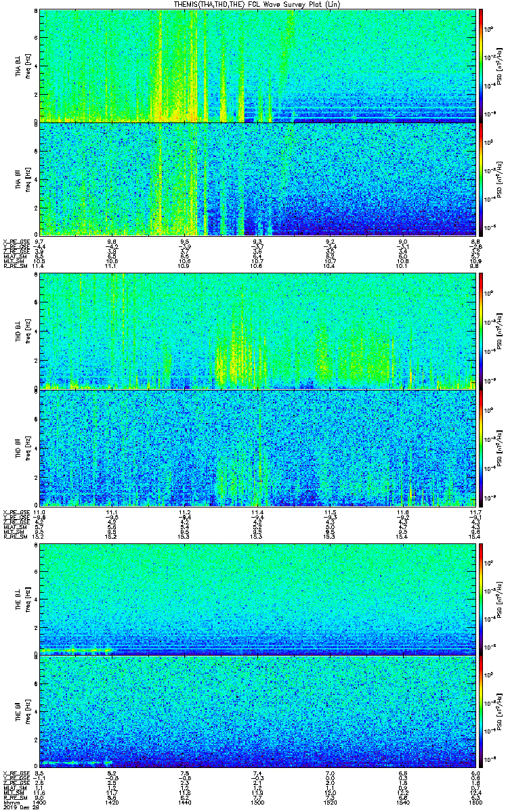Screen dimensions: 508x812
Task: Click the 1500 time tick label
Action: pyautogui.click(x=258, y=803)
